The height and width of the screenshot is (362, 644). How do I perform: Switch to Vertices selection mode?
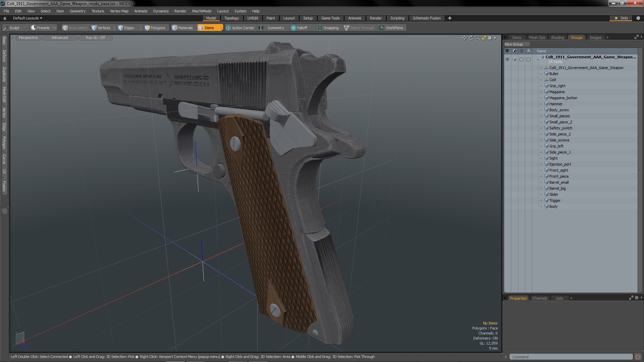tap(103, 28)
